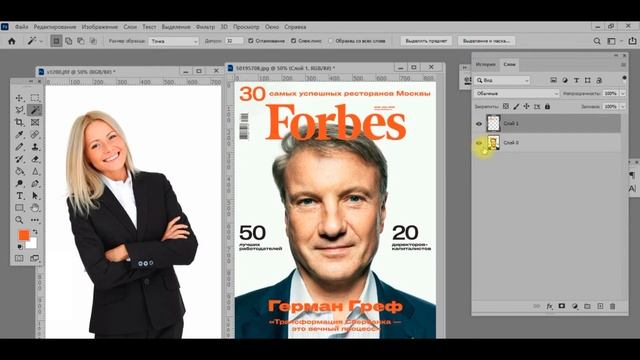
Task: Add layer style with fx button
Action: [549, 306]
